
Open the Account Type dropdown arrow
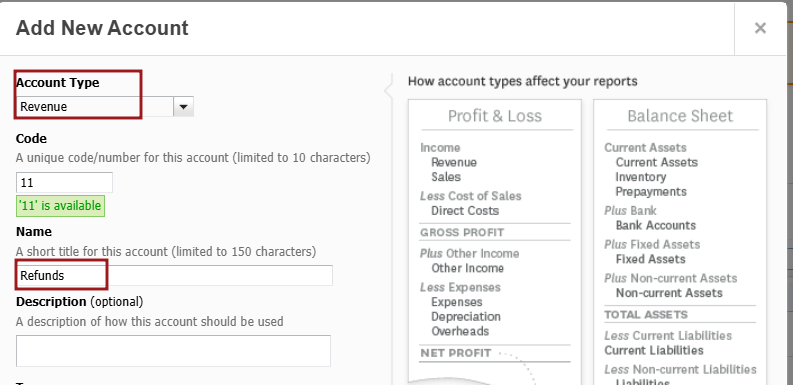click(184, 107)
